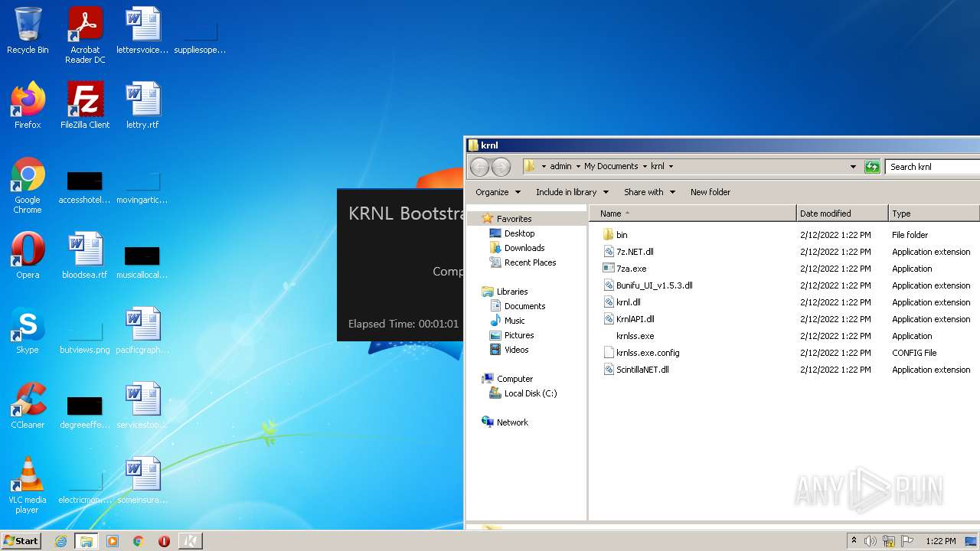Viewport: 980px width, 551px height.
Task: Show hidden tray icons arrow
Action: click(x=854, y=541)
